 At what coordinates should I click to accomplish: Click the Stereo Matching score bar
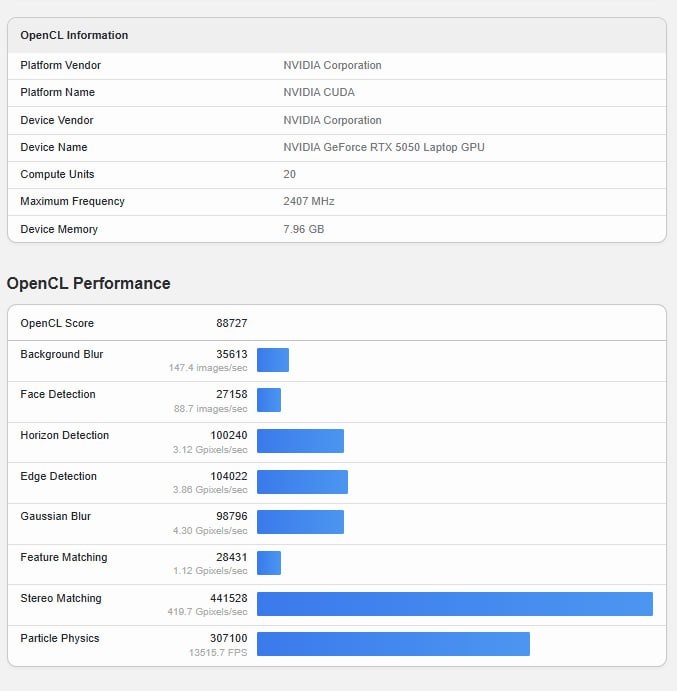(x=455, y=604)
